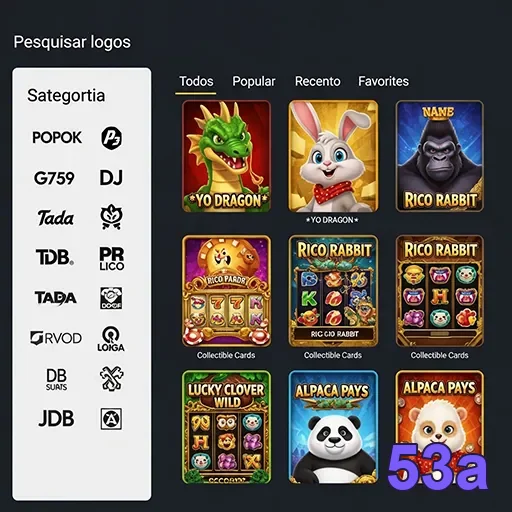512x512 pixels.
Task: Select the TDB provider logo
Action: pyautogui.click(x=55, y=257)
